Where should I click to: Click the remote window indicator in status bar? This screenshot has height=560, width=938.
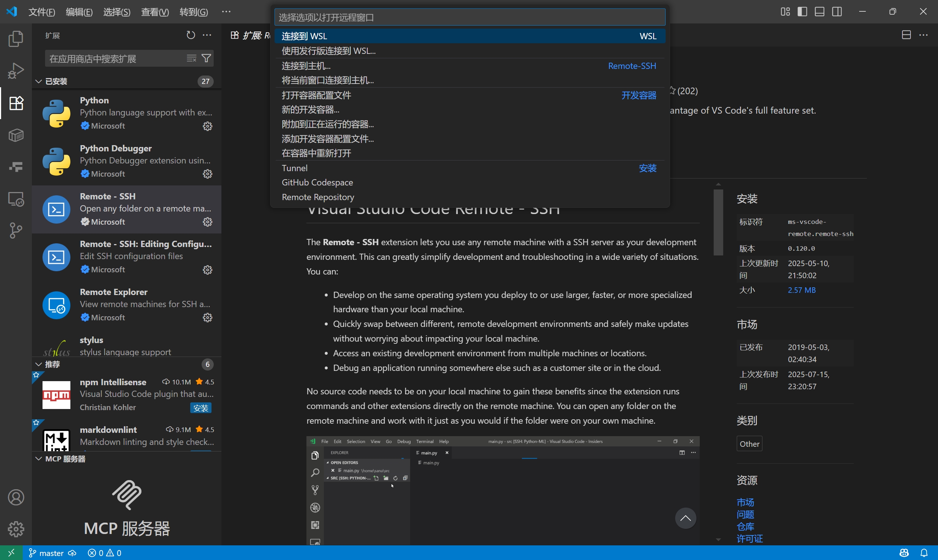coord(11,553)
